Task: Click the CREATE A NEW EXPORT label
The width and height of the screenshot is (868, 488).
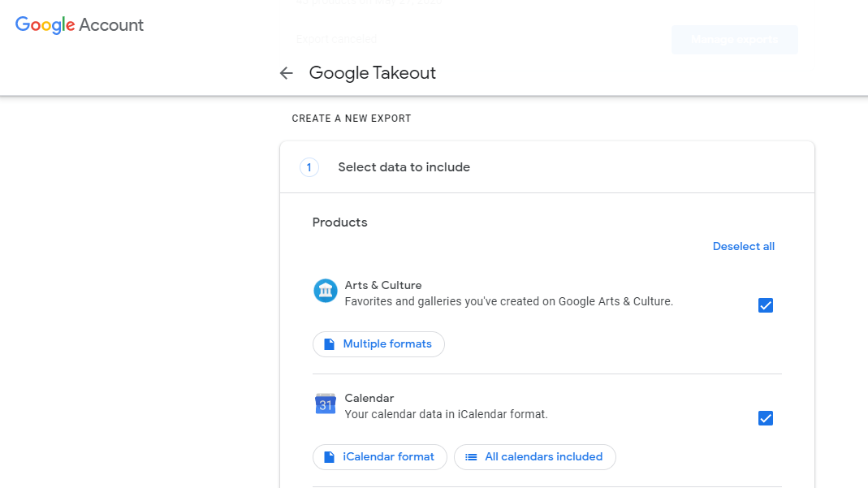Action: click(x=351, y=118)
